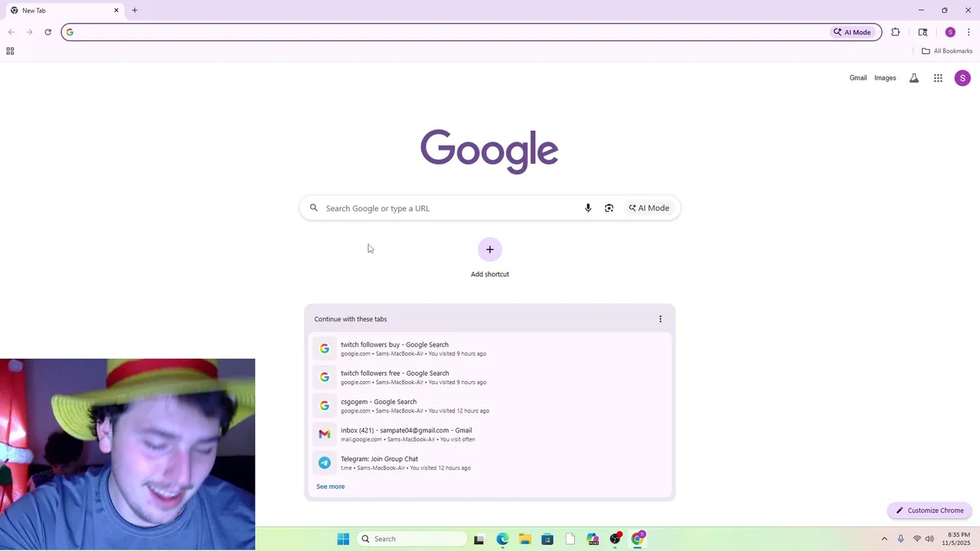Click the Windows taskbar Search box
The height and width of the screenshot is (551, 980).
coord(413,539)
